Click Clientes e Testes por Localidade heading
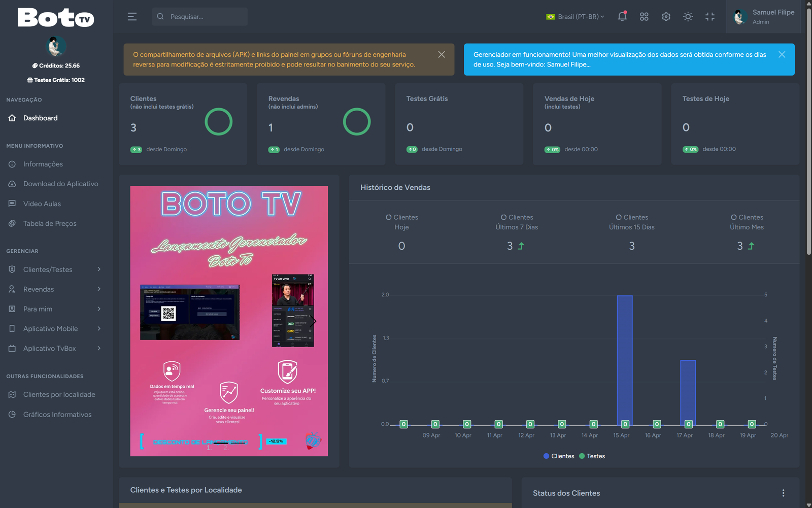The height and width of the screenshot is (508, 812). point(186,490)
